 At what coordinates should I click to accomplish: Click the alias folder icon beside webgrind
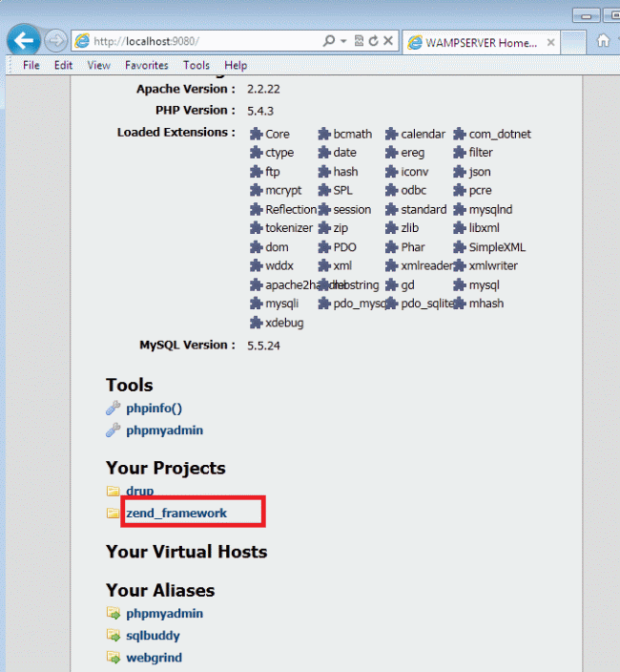coord(114,658)
